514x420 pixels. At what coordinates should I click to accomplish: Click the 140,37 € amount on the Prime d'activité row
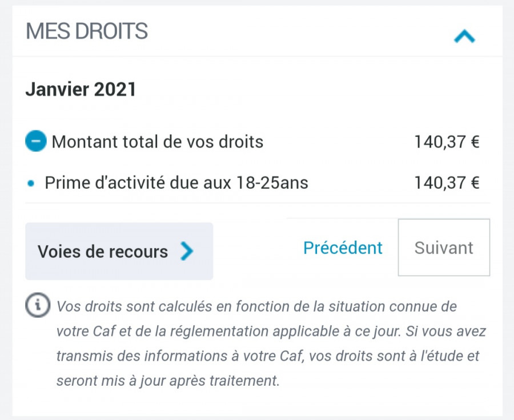click(x=447, y=183)
